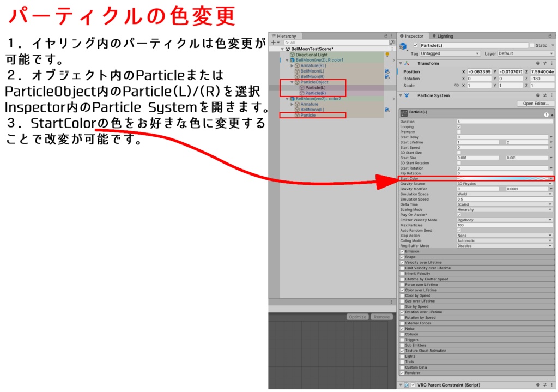Disable the Emission module checkbox
Image resolution: width=558 pixels, height=392 pixels.
[x=401, y=251]
